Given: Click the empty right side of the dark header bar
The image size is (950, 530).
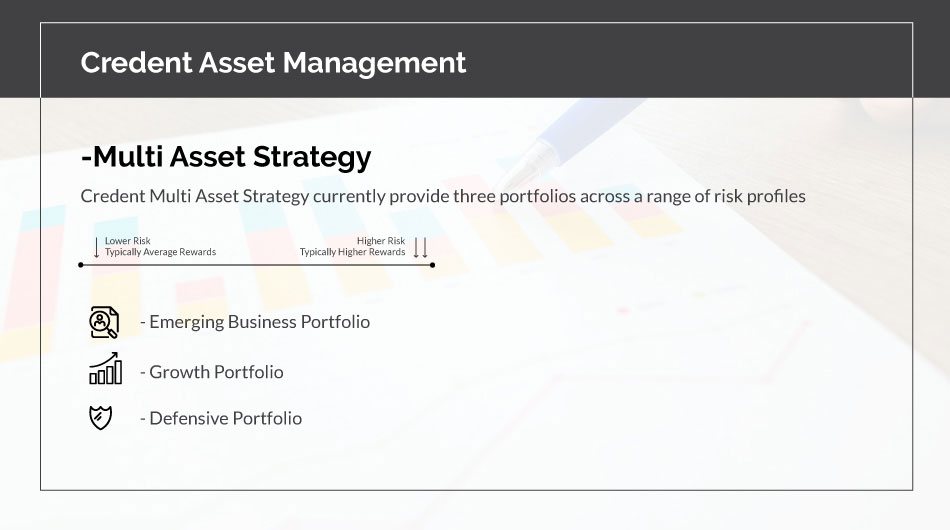Looking at the screenshot, I should pos(750,62).
